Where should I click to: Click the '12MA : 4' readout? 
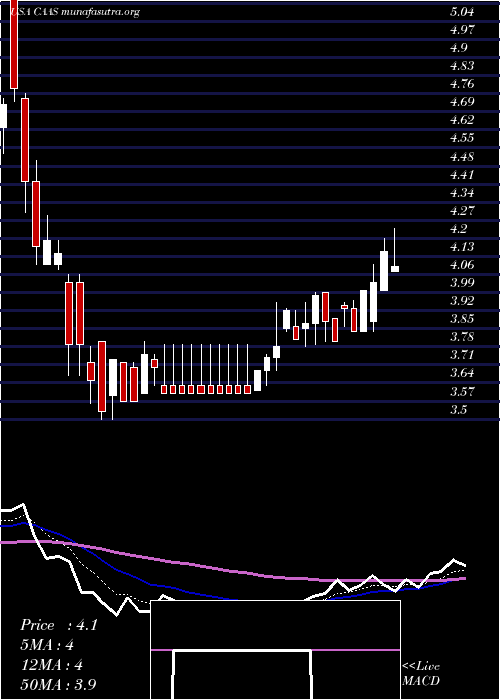[x=50, y=665]
